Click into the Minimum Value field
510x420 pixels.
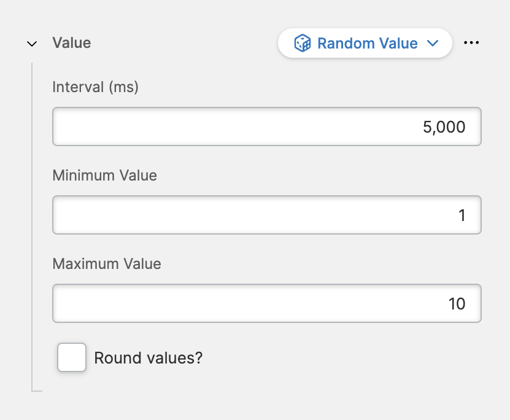[x=266, y=216]
